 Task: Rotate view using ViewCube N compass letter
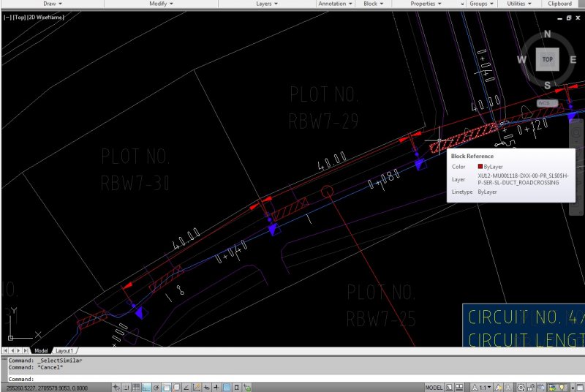click(x=547, y=34)
